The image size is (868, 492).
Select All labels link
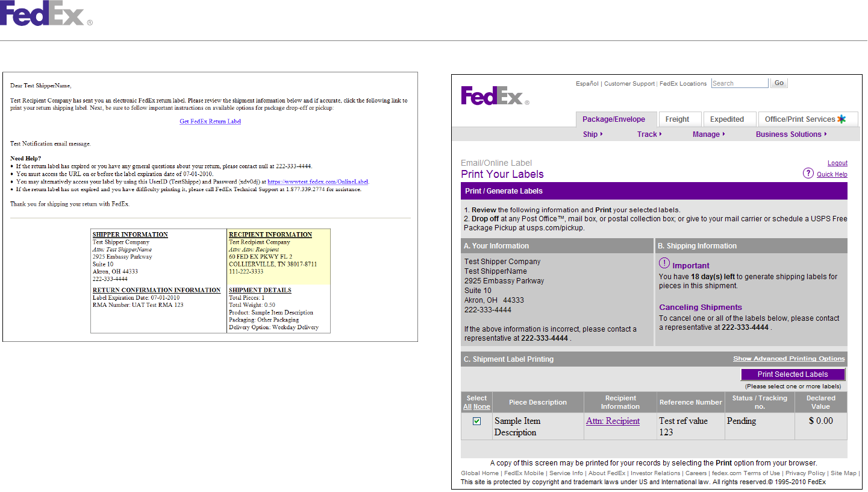click(x=467, y=407)
